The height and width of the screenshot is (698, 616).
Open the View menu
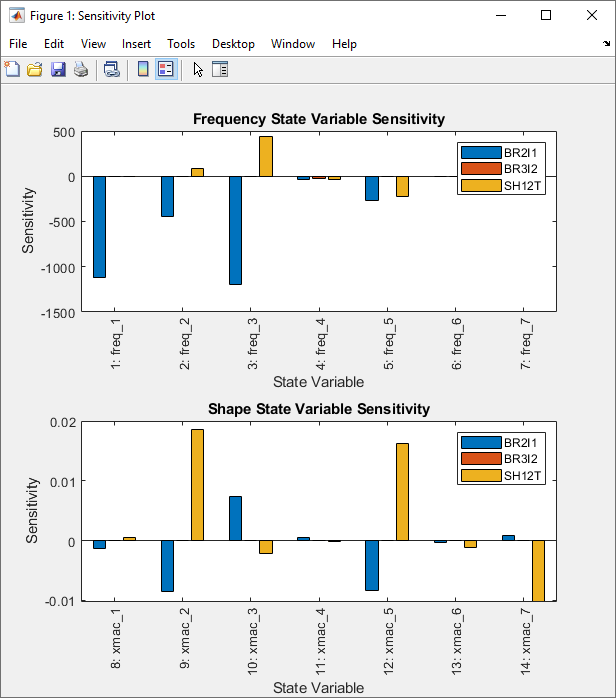pos(93,44)
